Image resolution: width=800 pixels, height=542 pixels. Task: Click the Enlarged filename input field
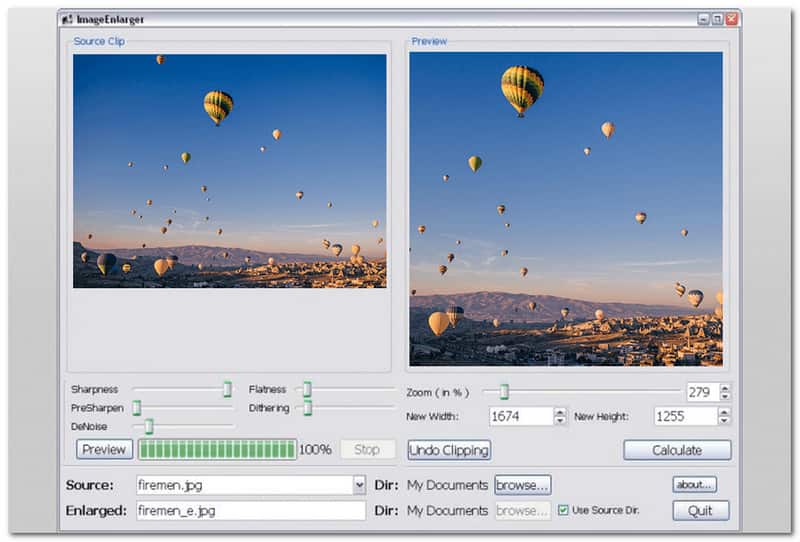tap(251, 510)
